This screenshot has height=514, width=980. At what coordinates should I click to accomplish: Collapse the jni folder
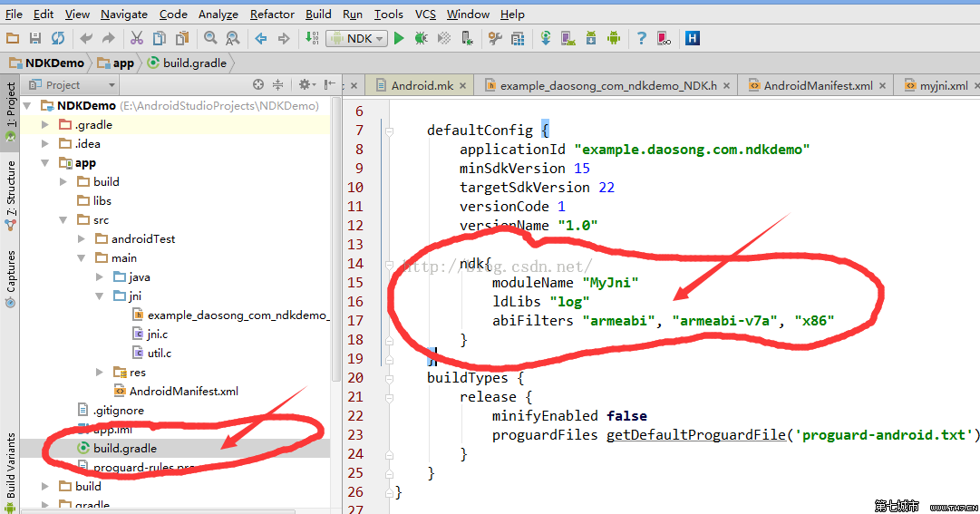100,296
